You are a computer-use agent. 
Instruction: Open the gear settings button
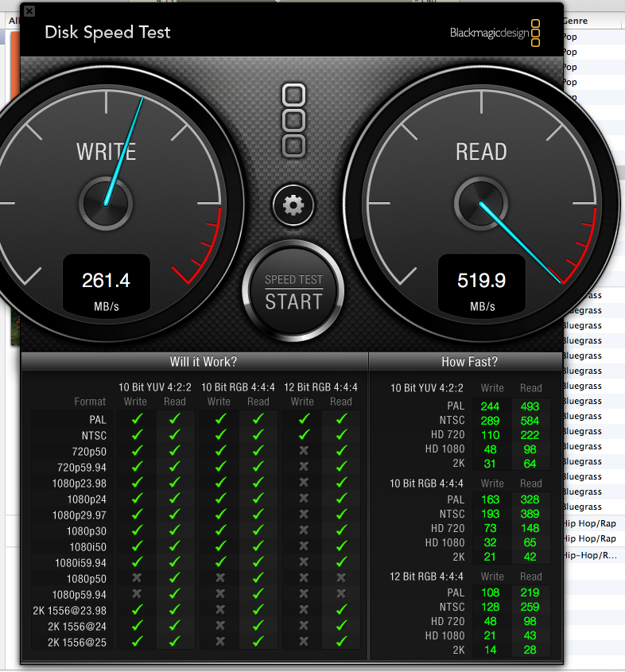point(293,205)
